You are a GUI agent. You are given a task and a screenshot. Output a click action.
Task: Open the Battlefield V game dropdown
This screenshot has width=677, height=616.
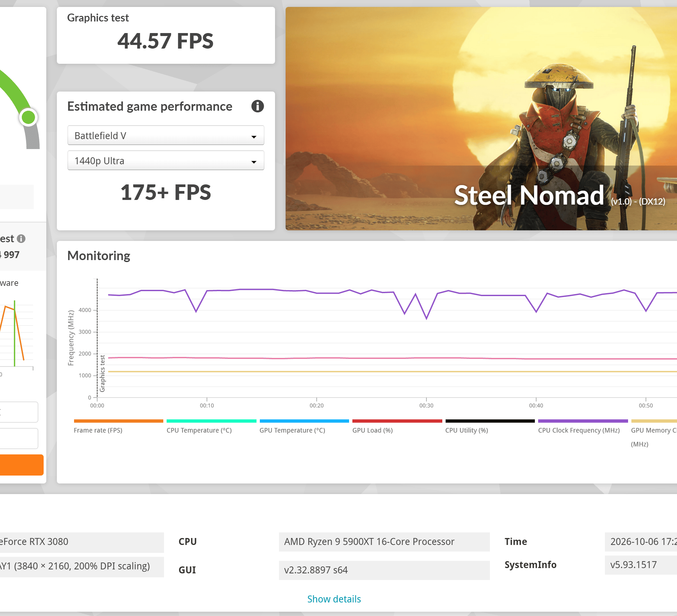(166, 135)
